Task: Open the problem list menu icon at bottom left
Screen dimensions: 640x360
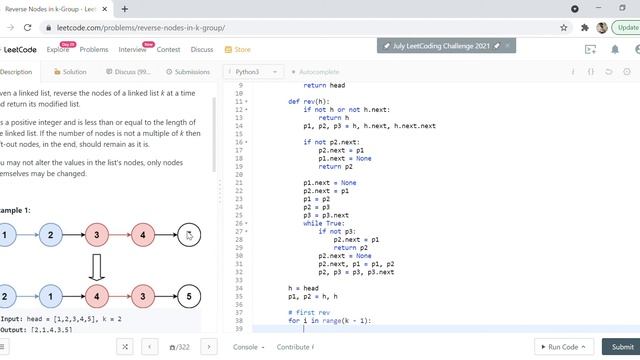Action: point(3,347)
